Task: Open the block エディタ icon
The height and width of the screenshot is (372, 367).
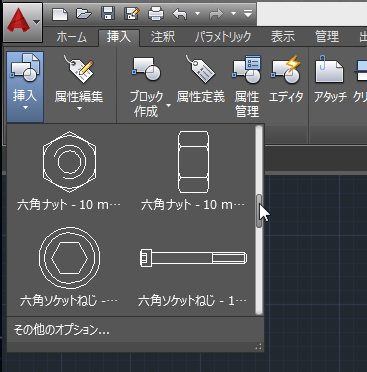Action: [x=286, y=69]
